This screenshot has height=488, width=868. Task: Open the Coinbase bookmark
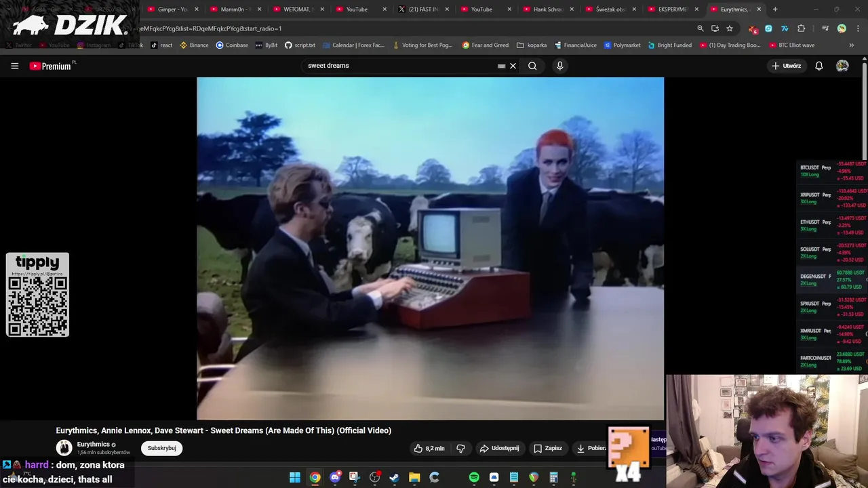pos(232,45)
